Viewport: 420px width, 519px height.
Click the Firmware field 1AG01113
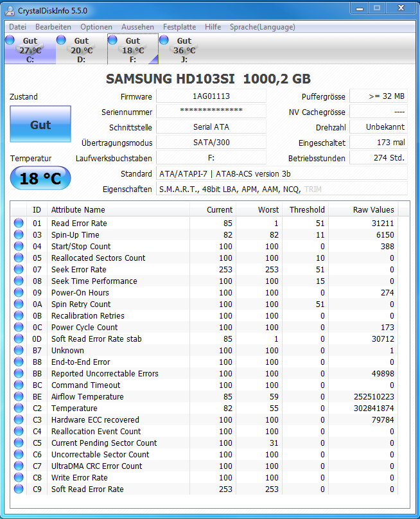(x=211, y=96)
